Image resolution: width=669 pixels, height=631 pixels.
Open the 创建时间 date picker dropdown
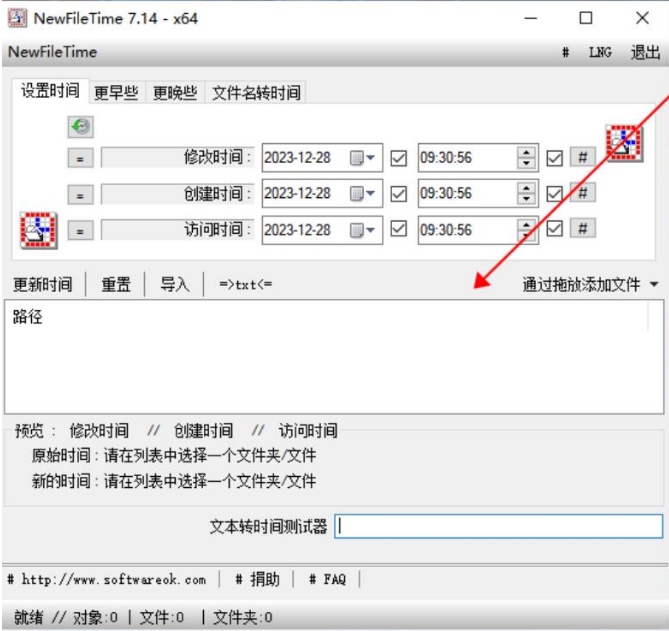point(362,194)
